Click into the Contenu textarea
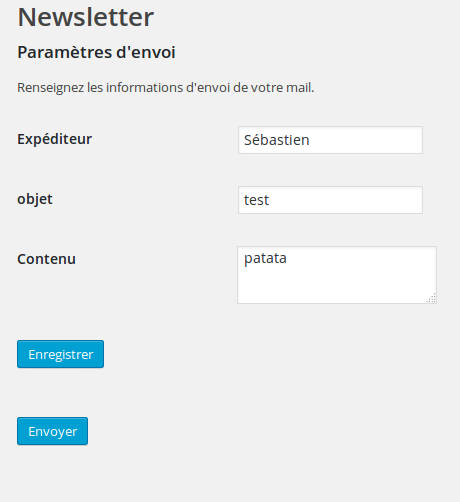Image resolution: width=460 pixels, height=502 pixels. coord(337,275)
